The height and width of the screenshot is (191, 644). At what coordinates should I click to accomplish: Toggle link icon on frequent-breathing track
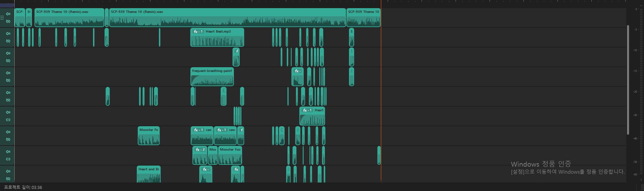click(8, 80)
